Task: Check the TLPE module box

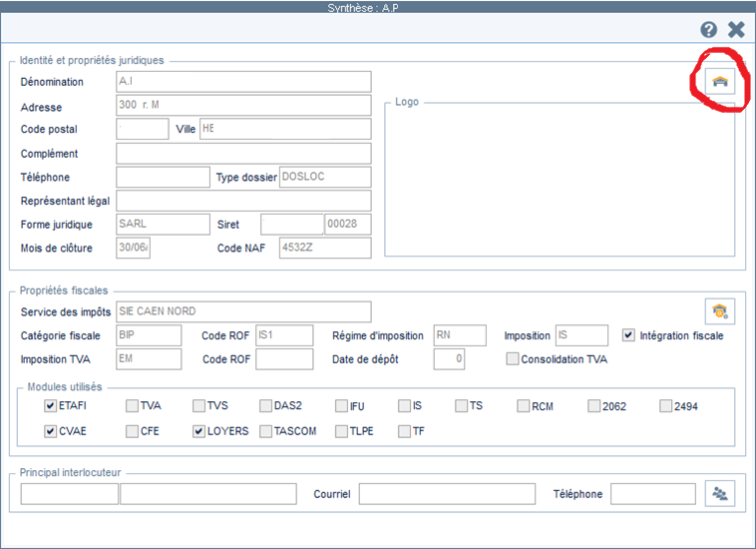Action: click(x=341, y=431)
